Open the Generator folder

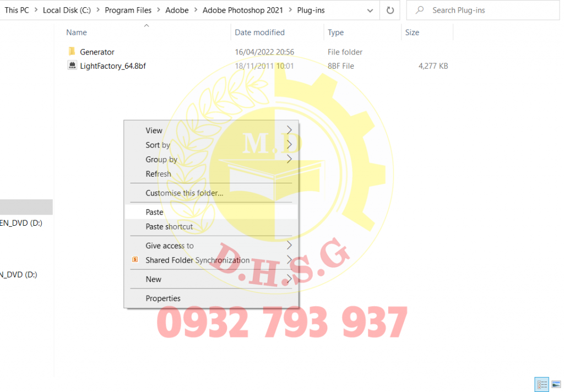point(98,52)
